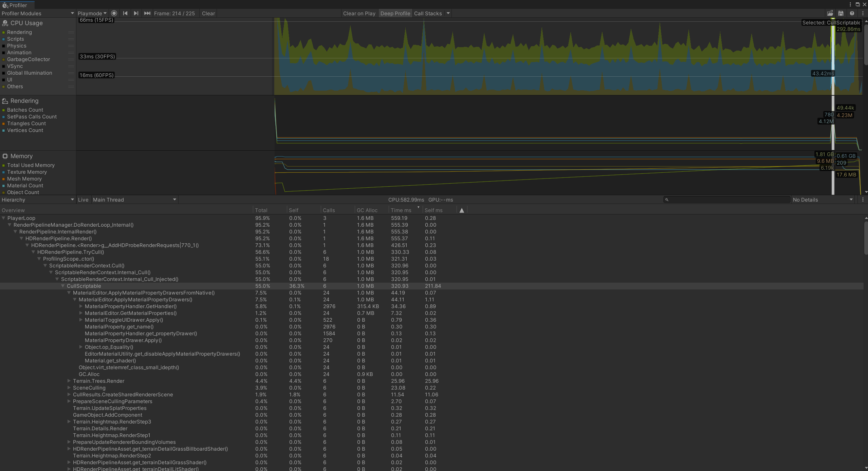Toggle Live view in hierarchy
Viewport: 868px width, 471px height.
point(83,200)
